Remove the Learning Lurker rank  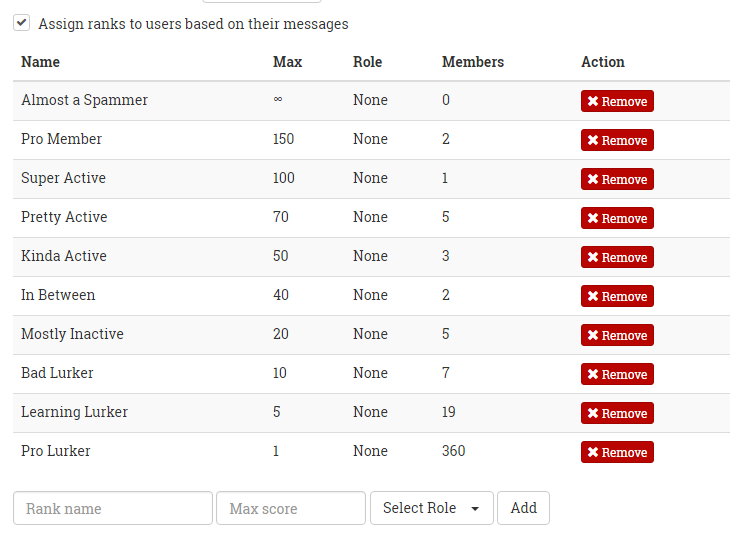click(x=617, y=413)
